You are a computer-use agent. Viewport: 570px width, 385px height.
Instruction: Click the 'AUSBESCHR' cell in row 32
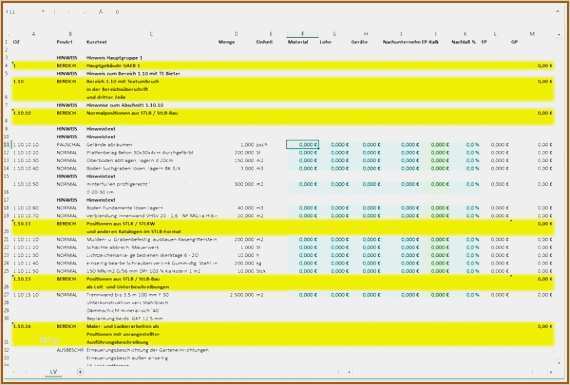(x=70, y=350)
